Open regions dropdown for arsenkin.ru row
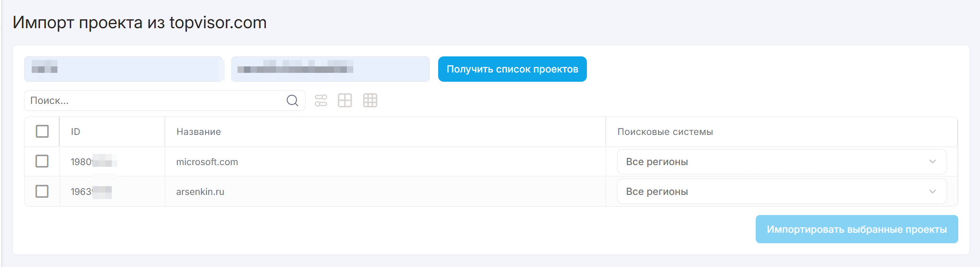Image resolution: width=980 pixels, height=267 pixels. [x=781, y=192]
